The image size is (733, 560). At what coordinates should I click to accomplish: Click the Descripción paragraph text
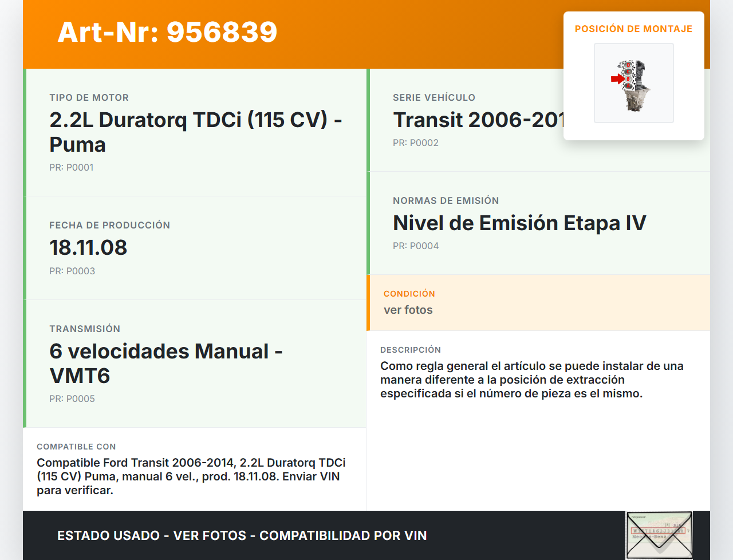[531, 380]
